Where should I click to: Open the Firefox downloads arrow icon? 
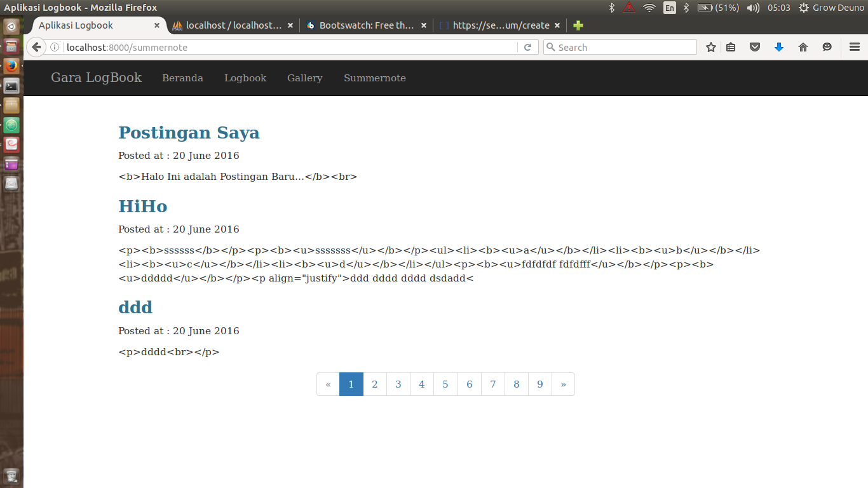(x=779, y=47)
